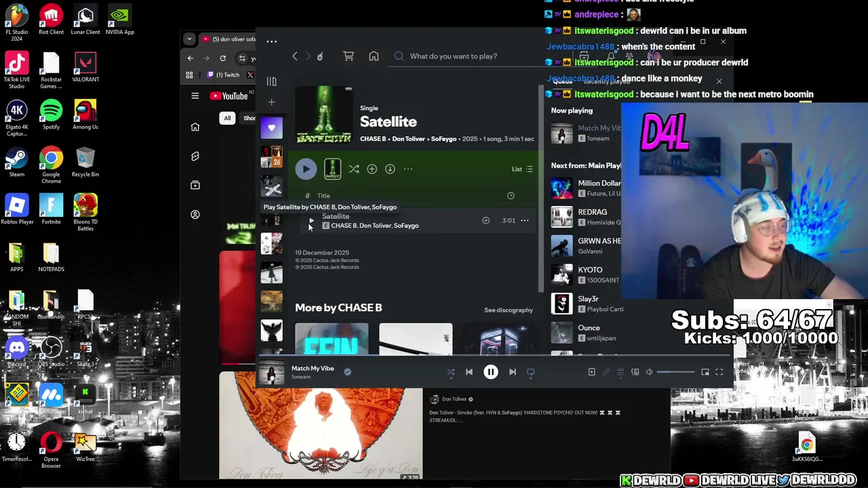The width and height of the screenshot is (868, 488).
Task: Open more options for Satellite single
Action: coord(408,169)
